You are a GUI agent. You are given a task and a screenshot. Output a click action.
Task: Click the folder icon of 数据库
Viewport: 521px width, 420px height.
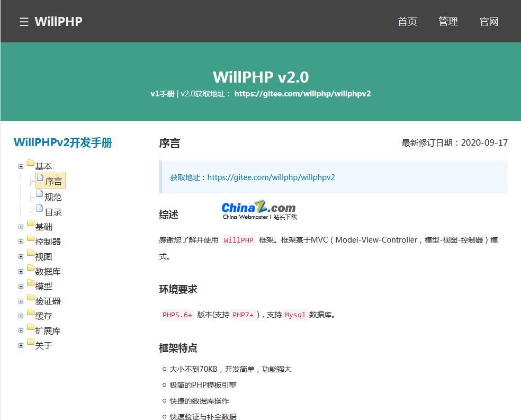tap(31, 267)
